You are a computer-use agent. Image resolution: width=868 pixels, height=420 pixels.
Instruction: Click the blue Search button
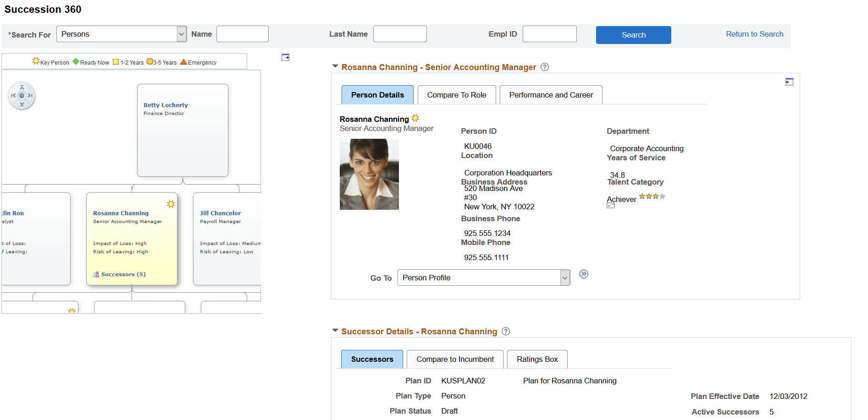click(x=634, y=35)
